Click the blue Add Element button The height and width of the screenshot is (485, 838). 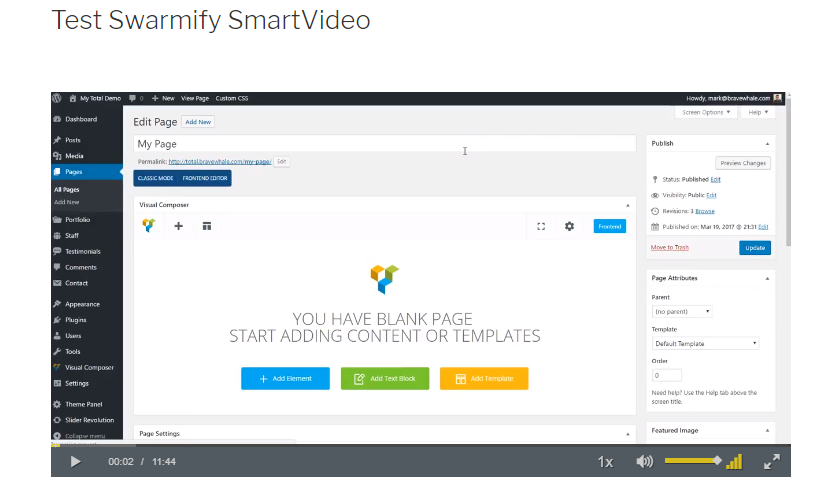(285, 379)
